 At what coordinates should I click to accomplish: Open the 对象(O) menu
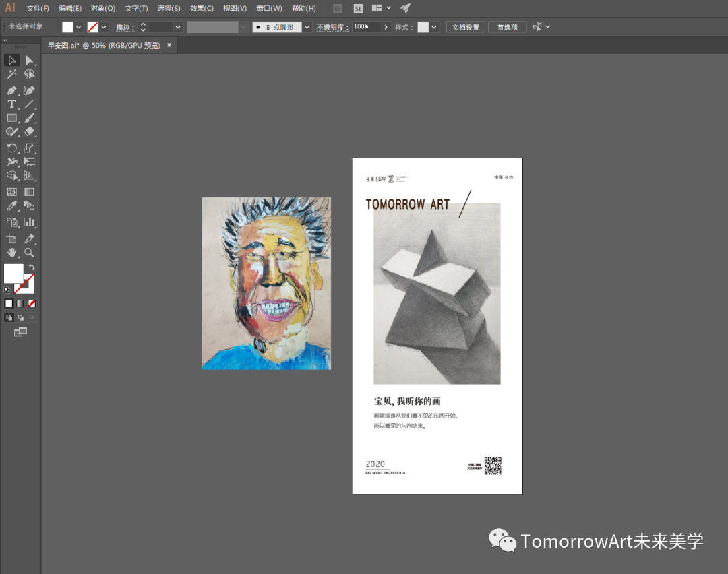103,8
